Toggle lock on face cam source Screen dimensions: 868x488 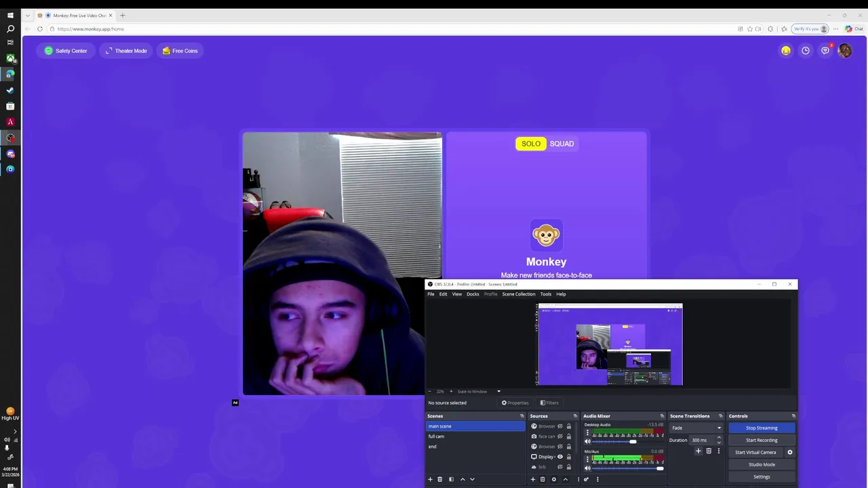[x=569, y=436]
